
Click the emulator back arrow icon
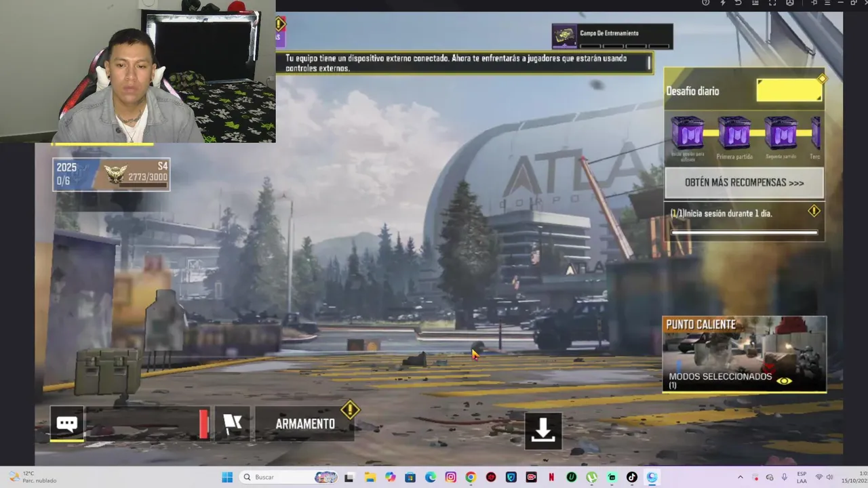(738, 3)
